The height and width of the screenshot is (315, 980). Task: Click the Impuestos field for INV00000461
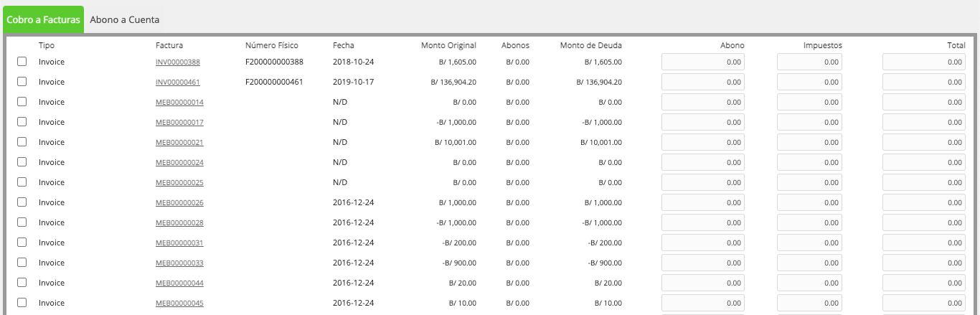click(810, 83)
